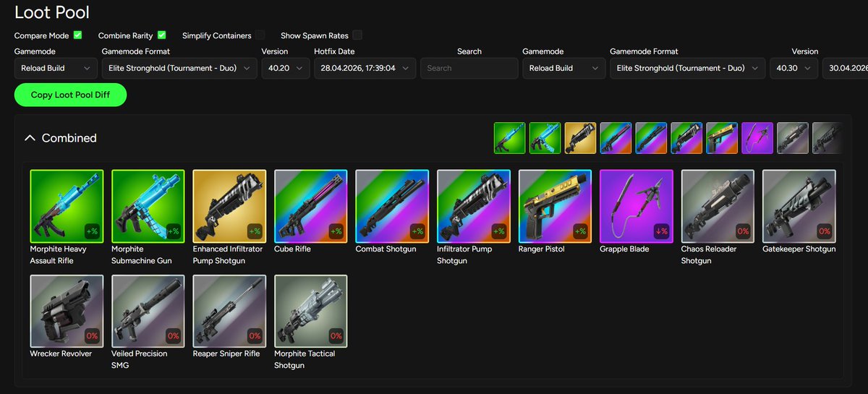Select the Reaper Sniper Rifle card

point(229,311)
